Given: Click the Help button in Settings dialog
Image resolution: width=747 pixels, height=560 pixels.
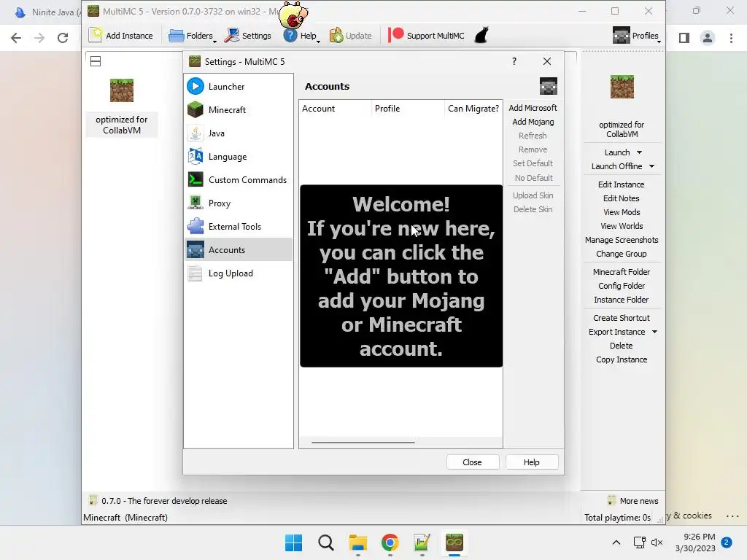Looking at the screenshot, I should tap(532, 462).
